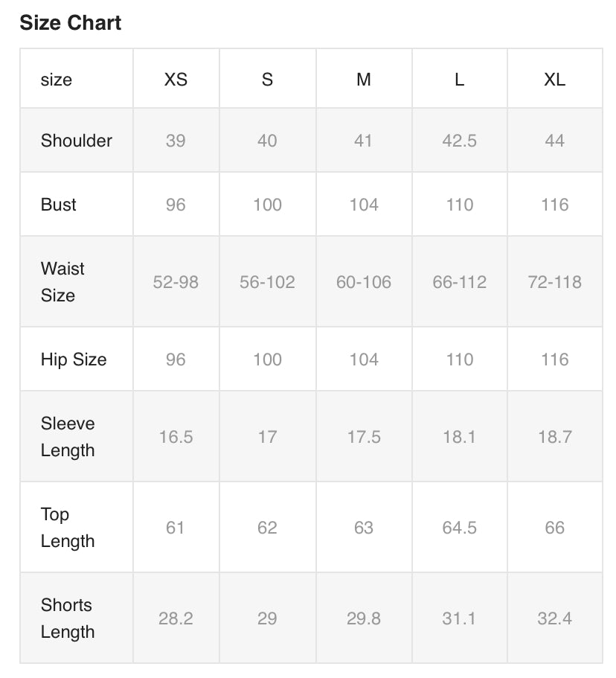This screenshot has width=616, height=678.
Task: Click the 72-118 waist value for XL
Action: (x=554, y=282)
